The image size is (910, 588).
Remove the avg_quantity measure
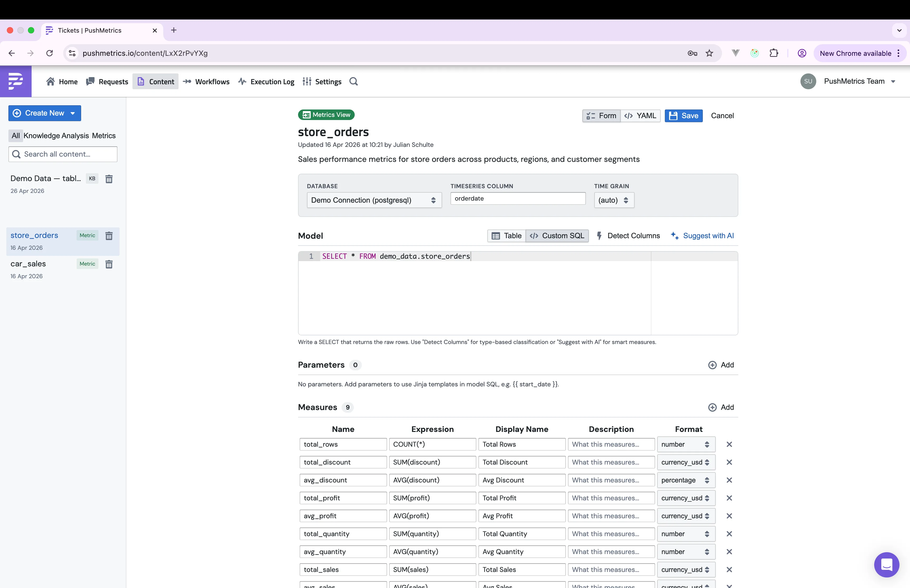click(729, 552)
